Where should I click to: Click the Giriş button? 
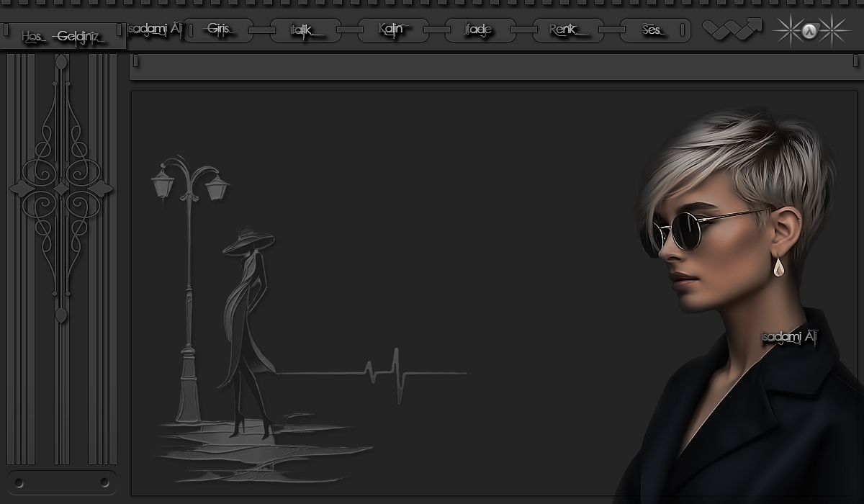pos(218,30)
